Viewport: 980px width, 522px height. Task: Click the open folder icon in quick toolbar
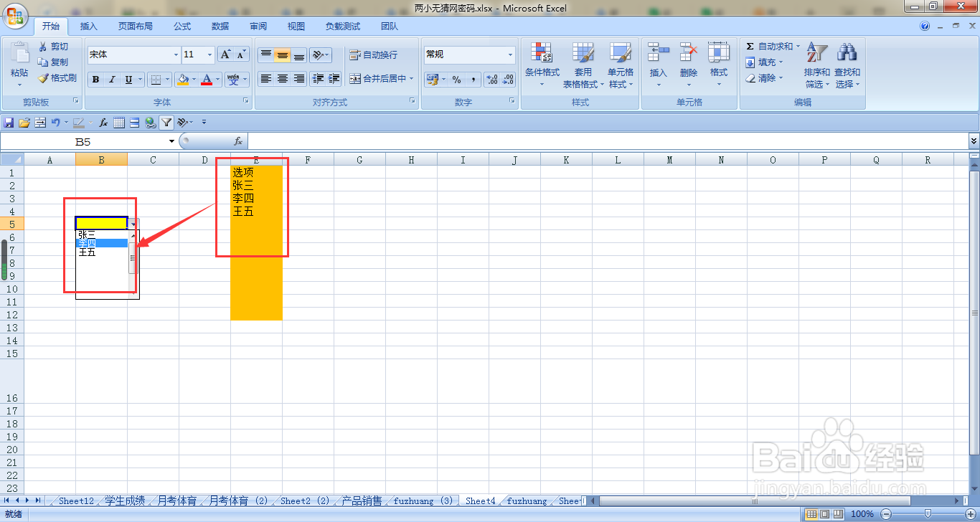(x=24, y=123)
